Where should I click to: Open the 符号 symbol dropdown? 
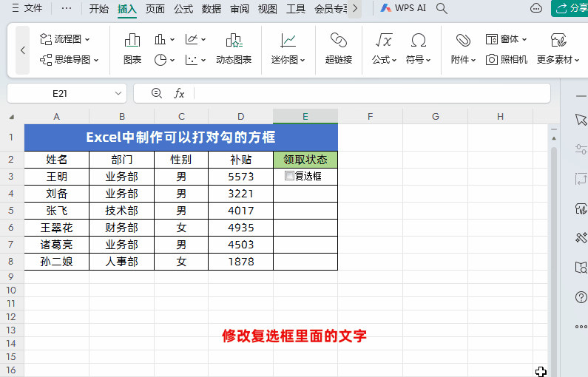point(418,49)
